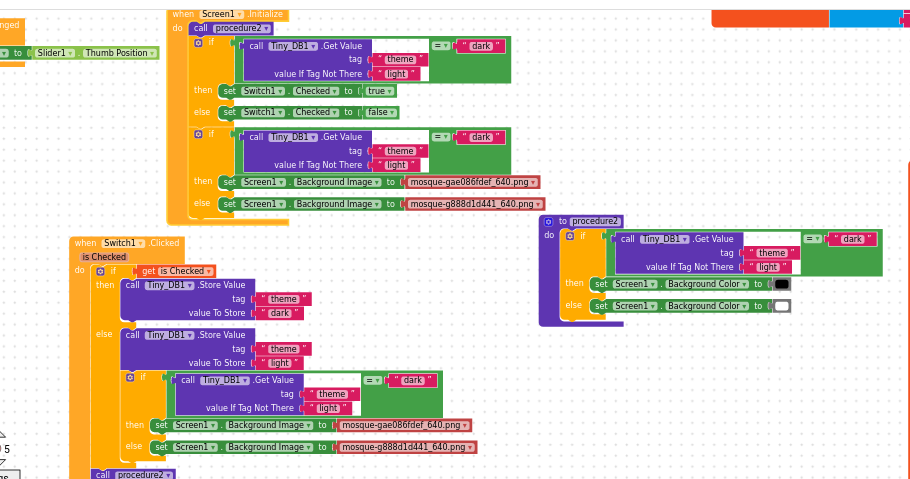
Task: Edit 'dark' text in second Initialize comparison
Action: click(x=481, y=138)
